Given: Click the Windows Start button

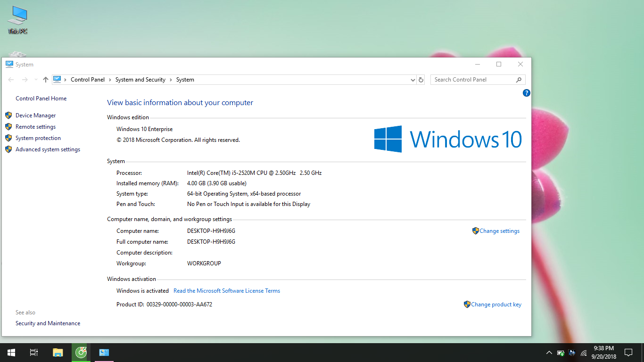Looking at the screenshot, I should point(11,353).
